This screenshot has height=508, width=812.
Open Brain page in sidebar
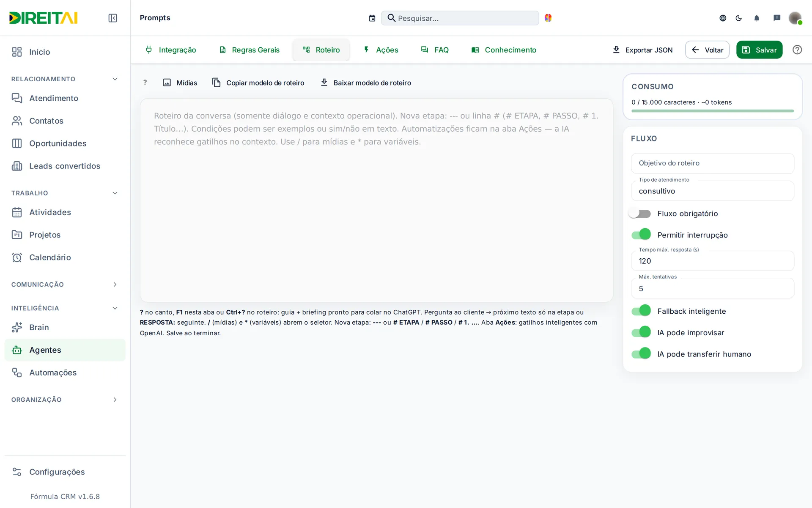[x=65, y=327]
